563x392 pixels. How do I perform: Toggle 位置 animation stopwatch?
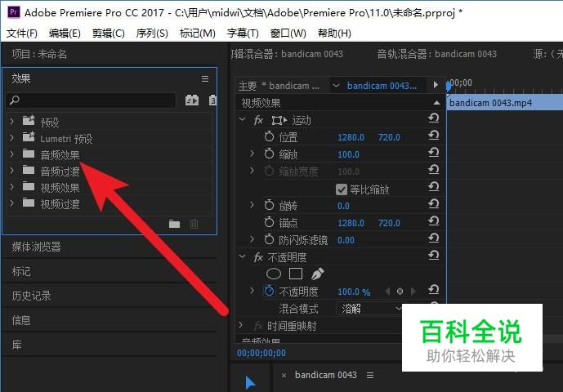pos(269,136)
